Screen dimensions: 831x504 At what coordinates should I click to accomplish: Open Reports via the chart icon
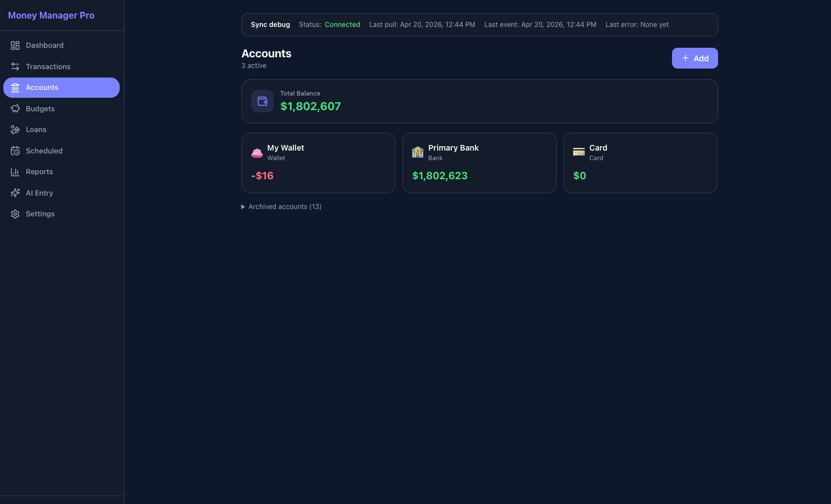15,172
